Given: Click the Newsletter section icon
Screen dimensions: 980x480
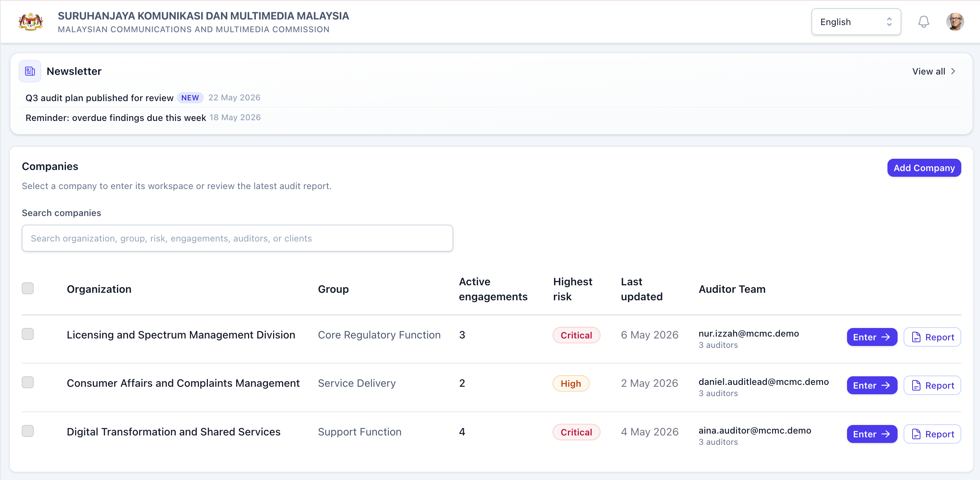Looking at the screenshot, I should coord(30,71).
